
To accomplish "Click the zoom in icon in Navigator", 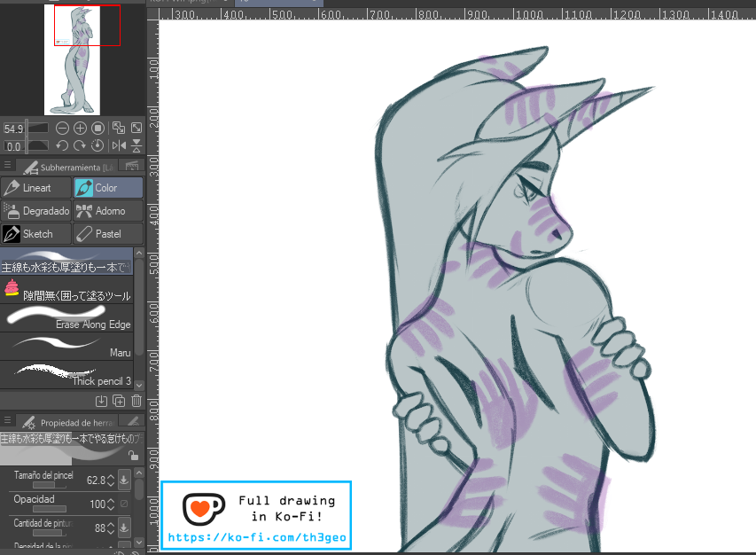I will point(80,129).
